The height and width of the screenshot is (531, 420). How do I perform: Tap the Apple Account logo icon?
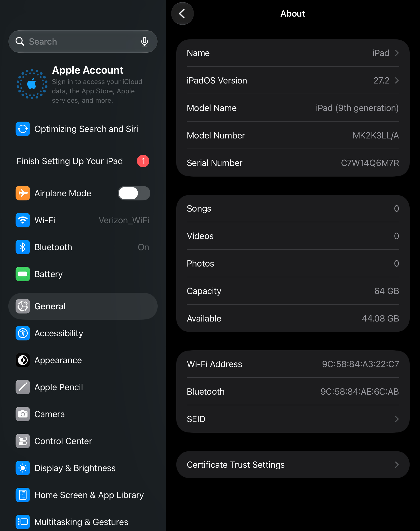click(x=32, y=84)
